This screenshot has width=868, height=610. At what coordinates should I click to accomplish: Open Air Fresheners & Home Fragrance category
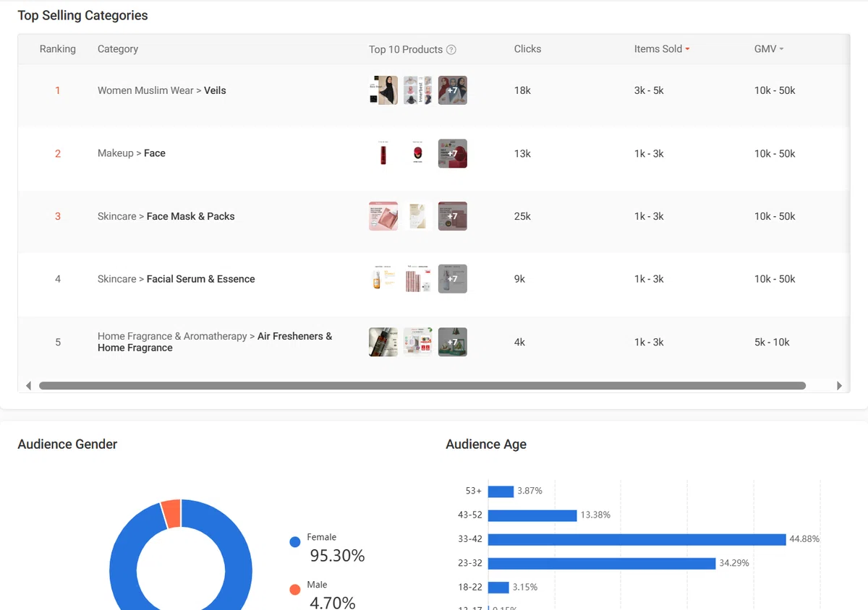[215, 342]
